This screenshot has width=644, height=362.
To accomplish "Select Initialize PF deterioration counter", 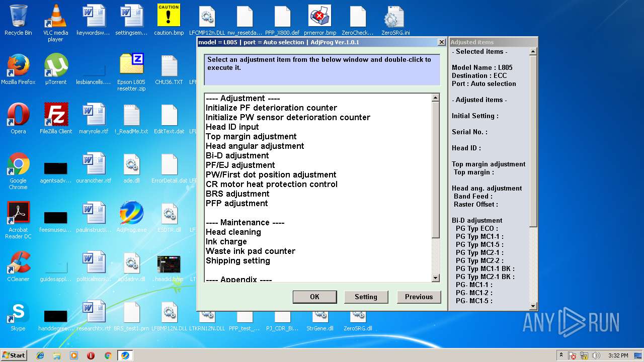I will 271,108.
